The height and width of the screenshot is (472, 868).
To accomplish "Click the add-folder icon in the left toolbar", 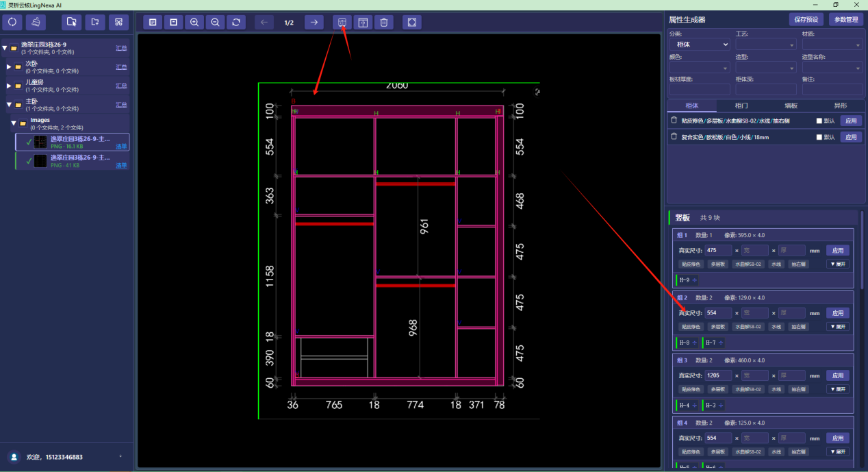I will click(x=95, y=22).
